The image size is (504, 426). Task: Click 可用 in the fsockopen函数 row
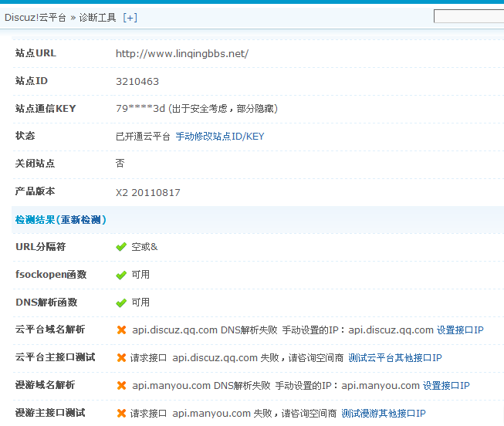[x=140, y=275]
